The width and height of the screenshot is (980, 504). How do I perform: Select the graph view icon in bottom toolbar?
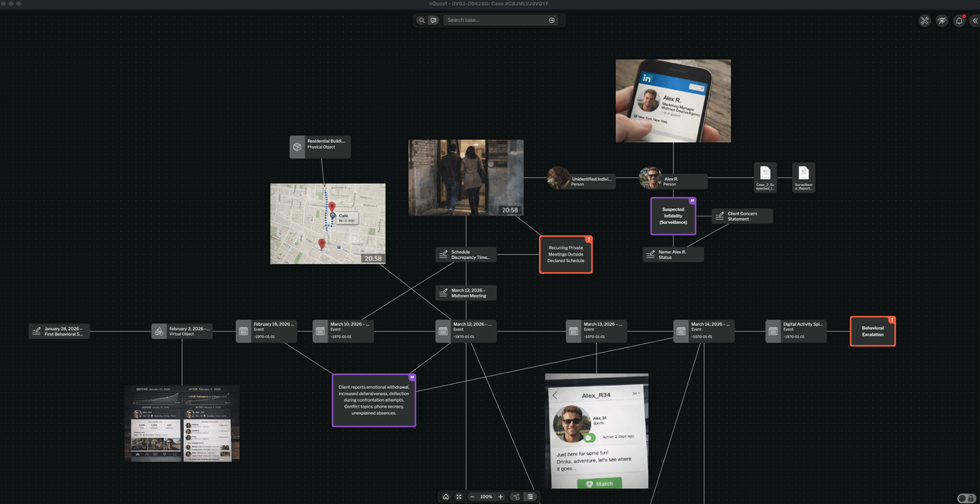click(x=515, y=496)
